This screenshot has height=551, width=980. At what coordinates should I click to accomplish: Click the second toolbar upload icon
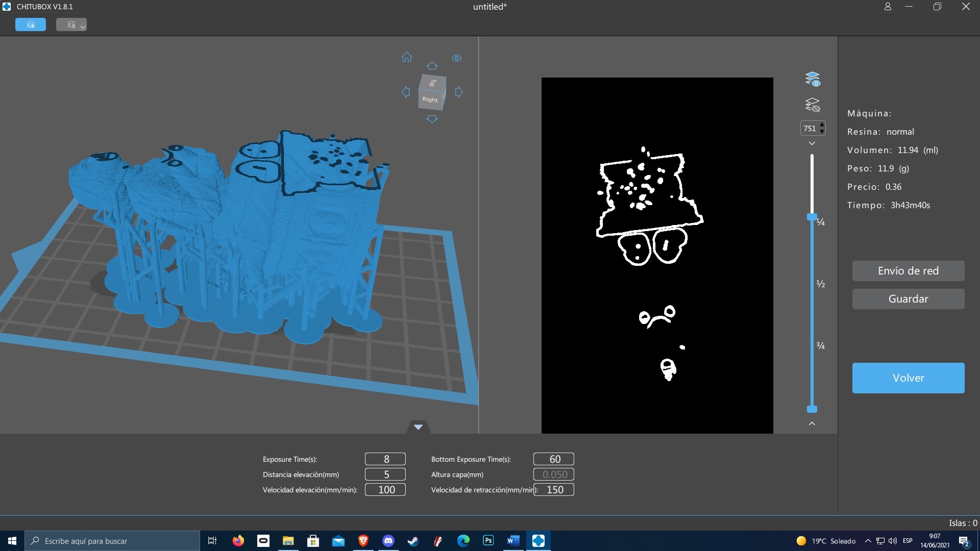71,25
